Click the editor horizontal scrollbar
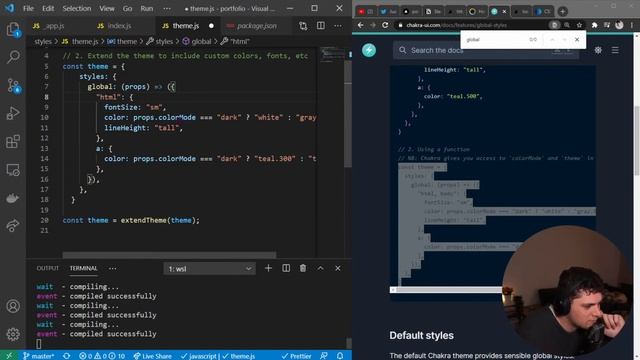Image resolution: width=640 pixels, height=360 pixels. pos(169,255)
